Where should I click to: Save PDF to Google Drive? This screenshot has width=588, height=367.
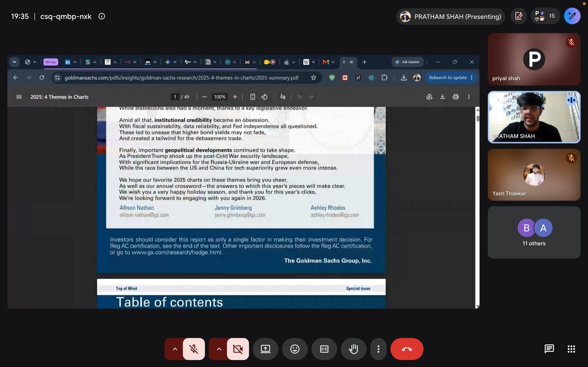[x=429, y=97]
